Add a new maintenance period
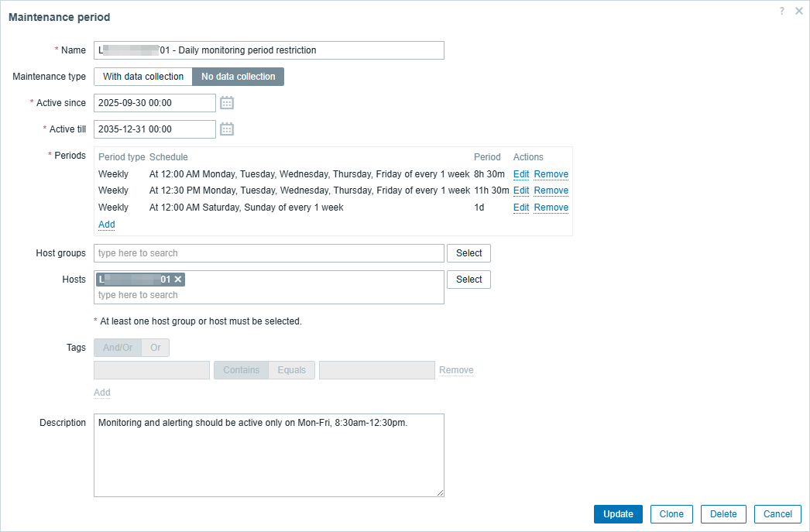This screenshot has height=532, width=810. 107,225
